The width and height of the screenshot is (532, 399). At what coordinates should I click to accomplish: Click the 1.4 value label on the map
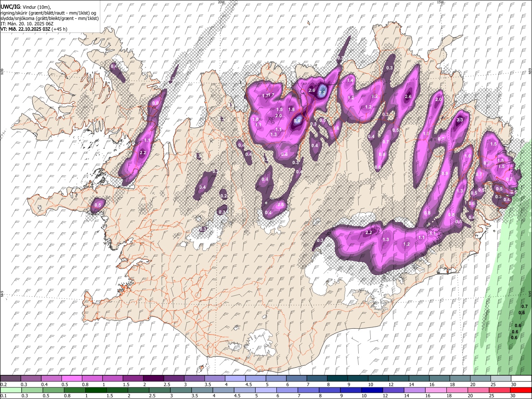[x=350, y=80]
